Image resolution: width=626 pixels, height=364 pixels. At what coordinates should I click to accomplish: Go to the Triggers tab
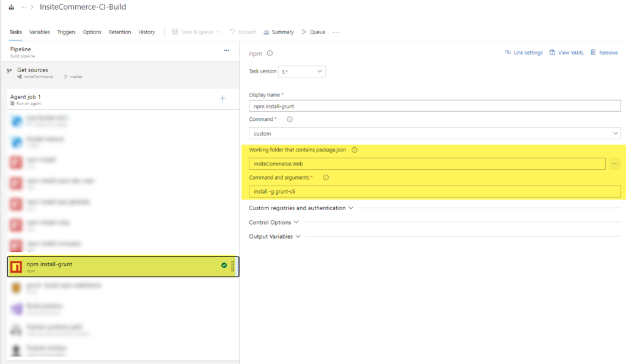click(66, 32)
